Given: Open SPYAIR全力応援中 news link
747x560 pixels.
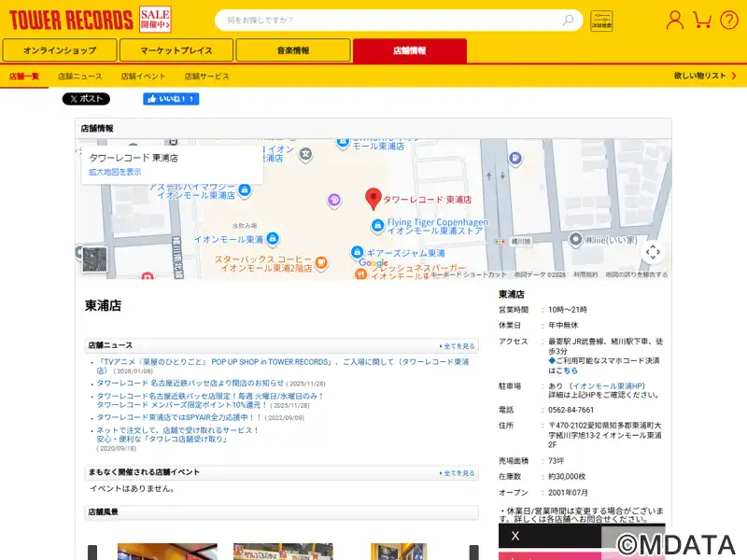Looking at the screenshot, I should click(179, 417).
